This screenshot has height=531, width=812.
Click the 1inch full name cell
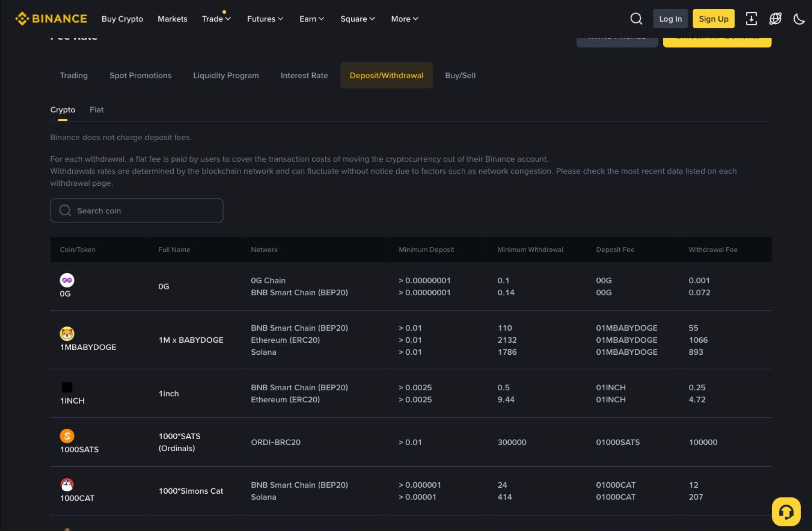tap(168, 394)
